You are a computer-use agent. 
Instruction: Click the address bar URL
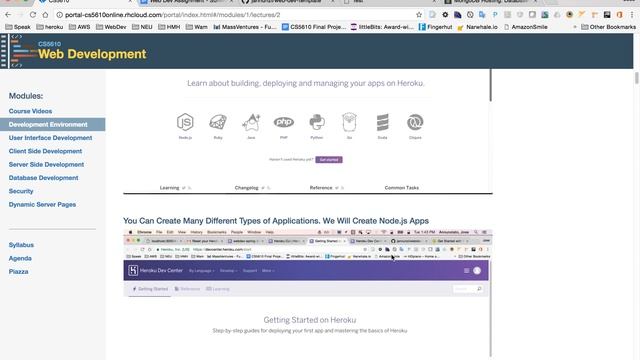coord(172,15)
